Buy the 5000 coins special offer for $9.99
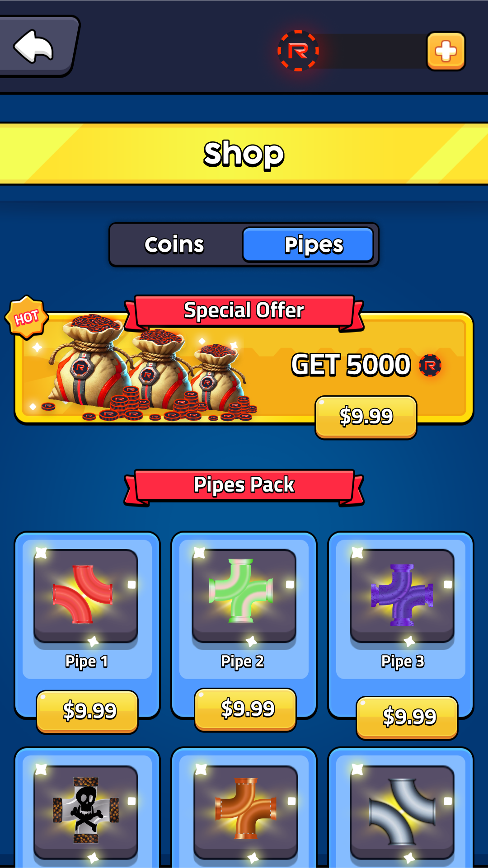The height and width of the screenshot is (868, 488). 366,417
